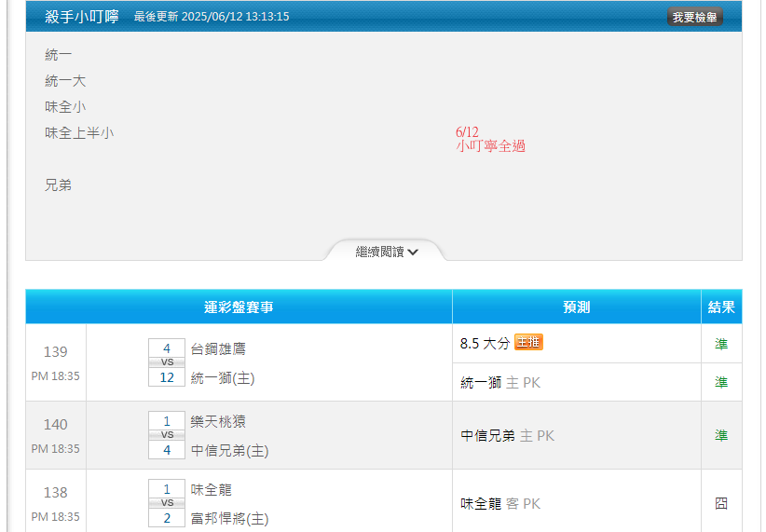Click score 4 for 中信兄弟

[167, 450]
